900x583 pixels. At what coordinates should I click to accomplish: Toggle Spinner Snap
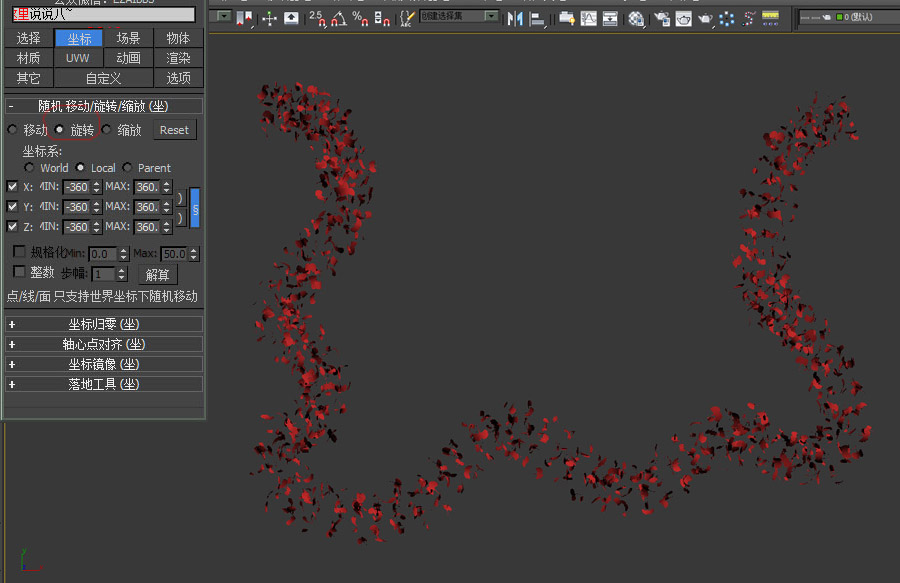382,18
